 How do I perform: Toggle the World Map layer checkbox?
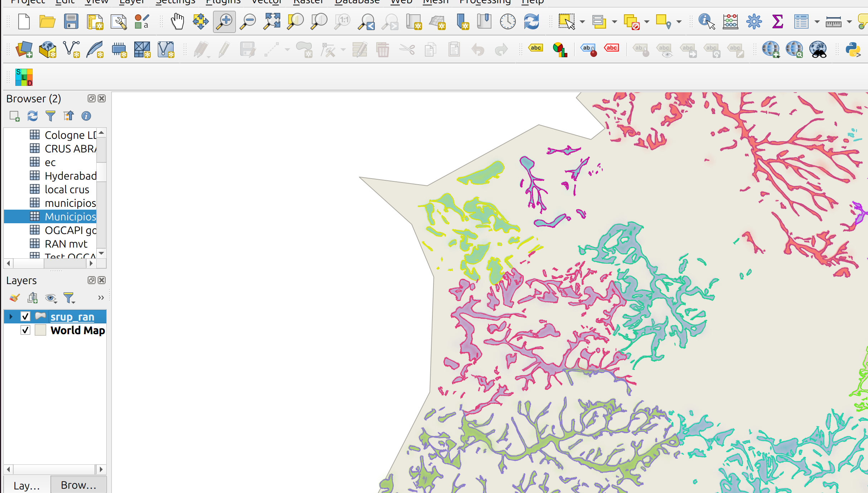[x=25, y=330]
